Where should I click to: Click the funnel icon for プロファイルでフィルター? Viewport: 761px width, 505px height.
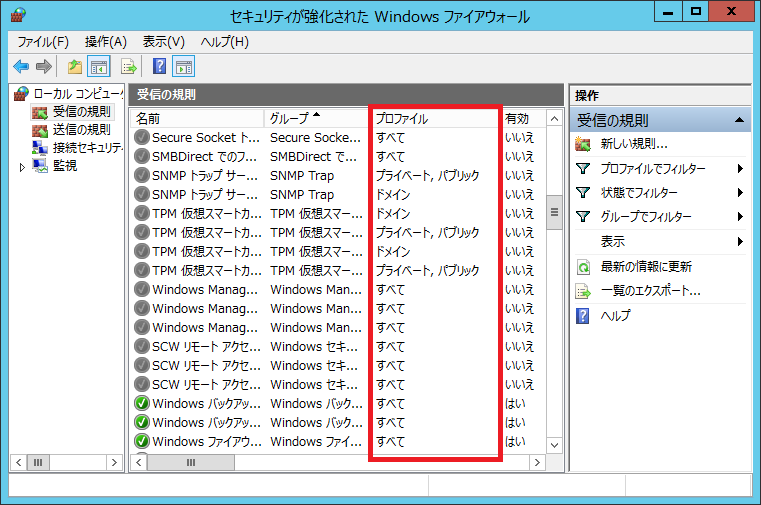point(583,168)
